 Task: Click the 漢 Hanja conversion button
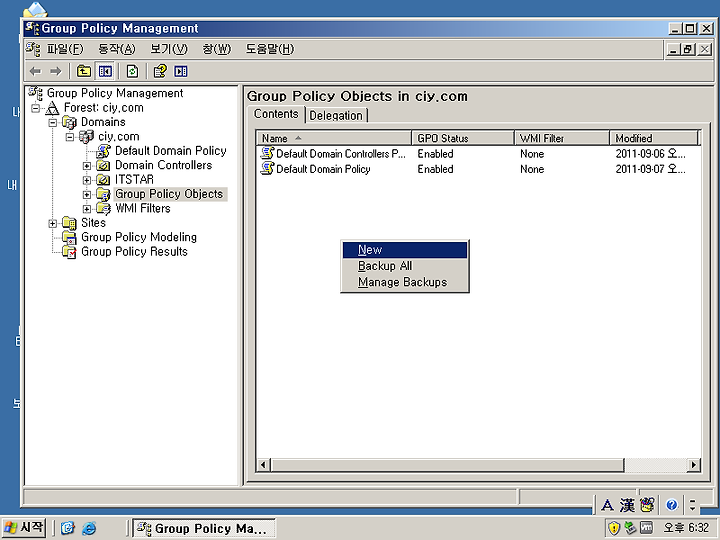[627, 505]
